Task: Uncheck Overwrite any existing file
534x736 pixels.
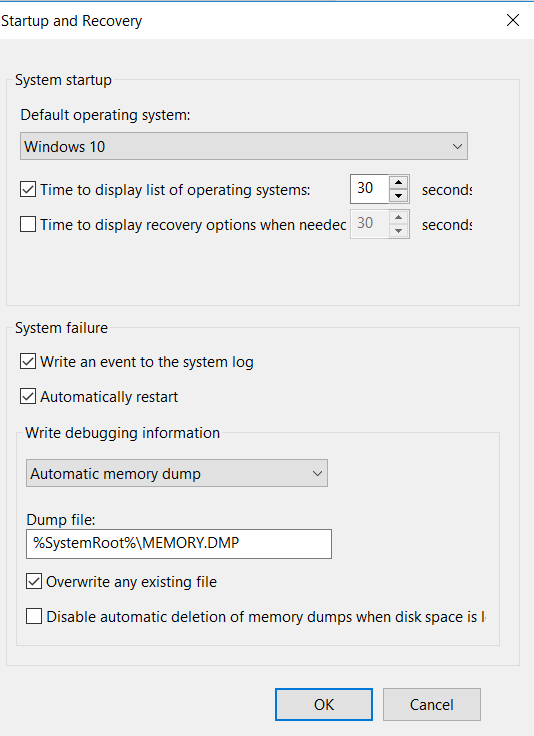Action: [x=34, y=581]
